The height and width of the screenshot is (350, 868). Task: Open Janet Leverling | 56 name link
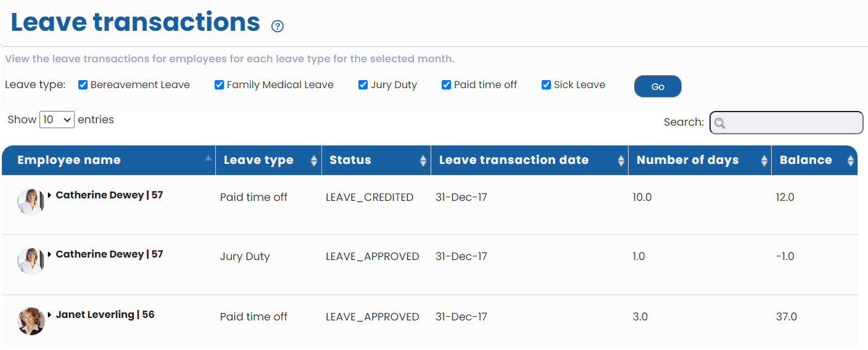coord(105,315)
